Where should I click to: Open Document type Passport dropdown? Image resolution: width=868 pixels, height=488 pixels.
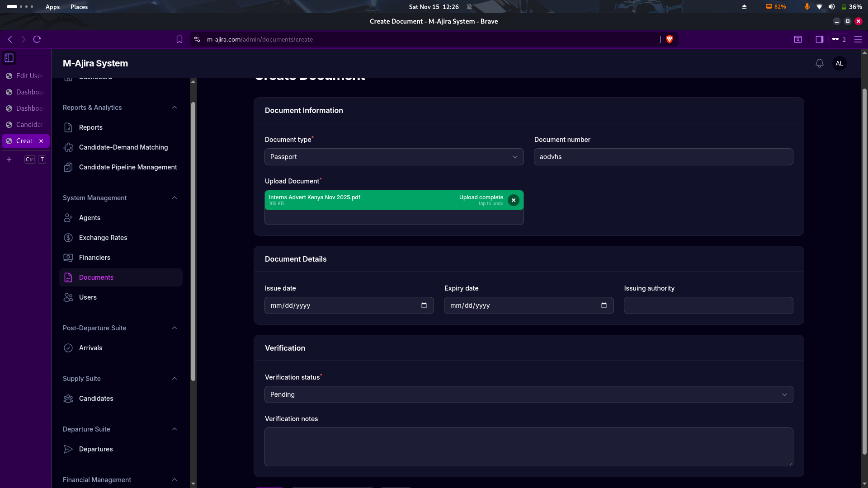click(394, 157)
